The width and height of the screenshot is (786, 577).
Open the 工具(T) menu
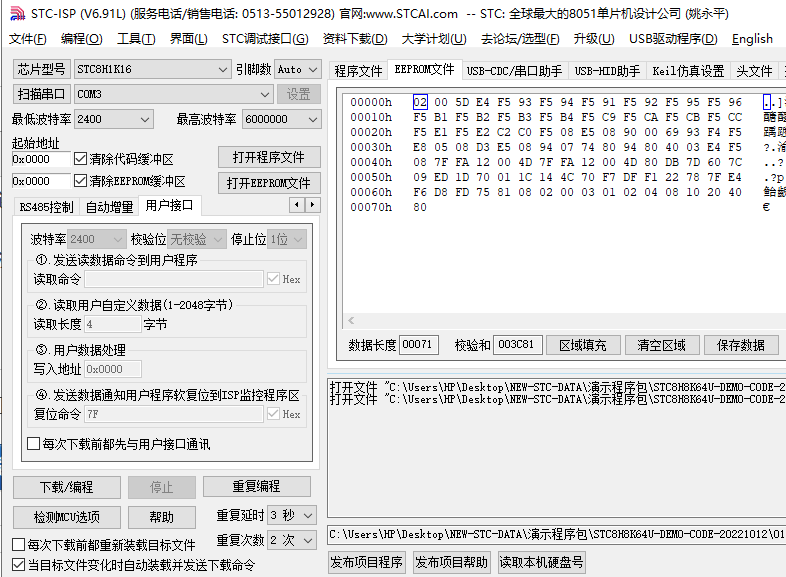click(x=136, y=39)
